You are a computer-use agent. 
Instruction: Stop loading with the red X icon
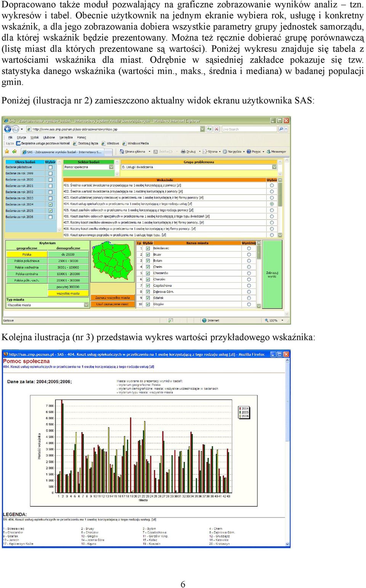coord(217,129)
